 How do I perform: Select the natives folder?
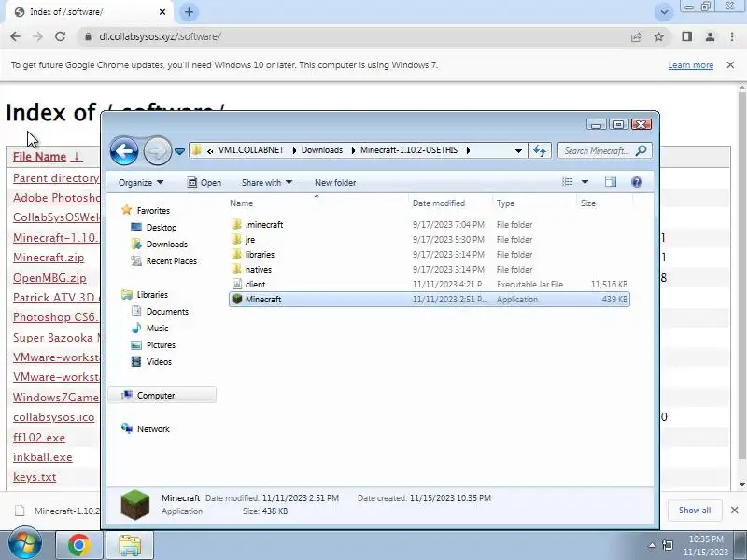[x=430, y=269]
